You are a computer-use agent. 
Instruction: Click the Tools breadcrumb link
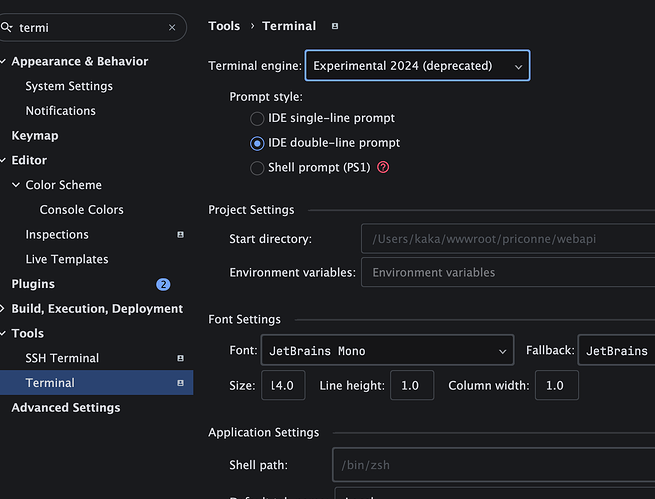[224, 26]
